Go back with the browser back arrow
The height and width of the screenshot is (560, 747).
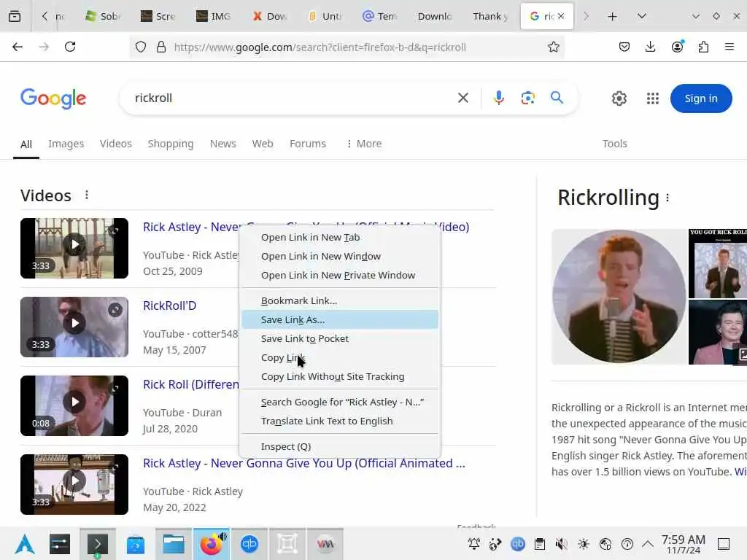(18, 47)
